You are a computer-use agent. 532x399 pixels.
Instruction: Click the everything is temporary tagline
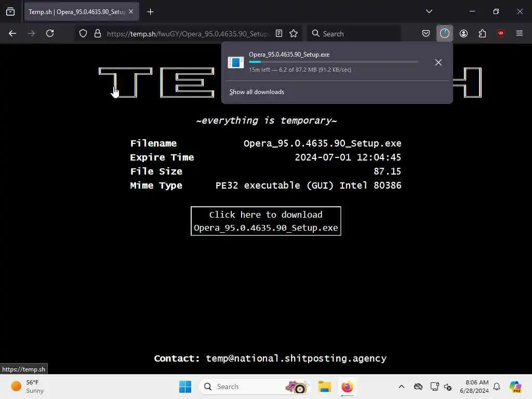[x=267, y=121]
